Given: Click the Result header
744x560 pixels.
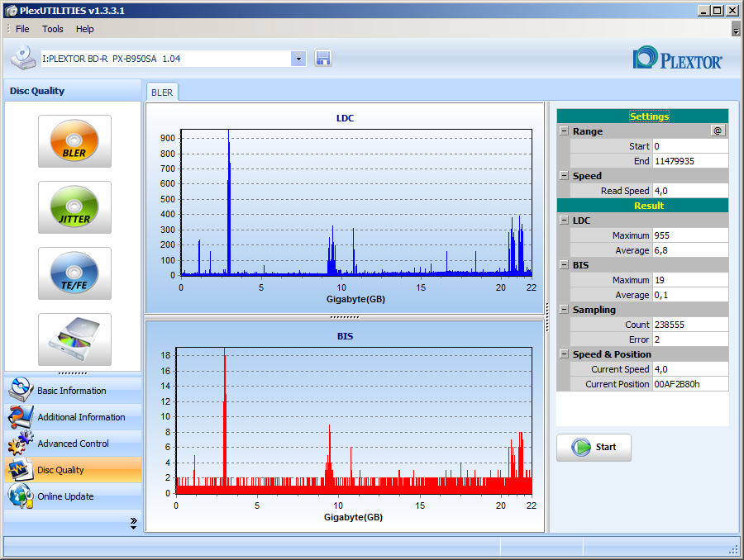Looking at the screenshot, I should 642,206.
